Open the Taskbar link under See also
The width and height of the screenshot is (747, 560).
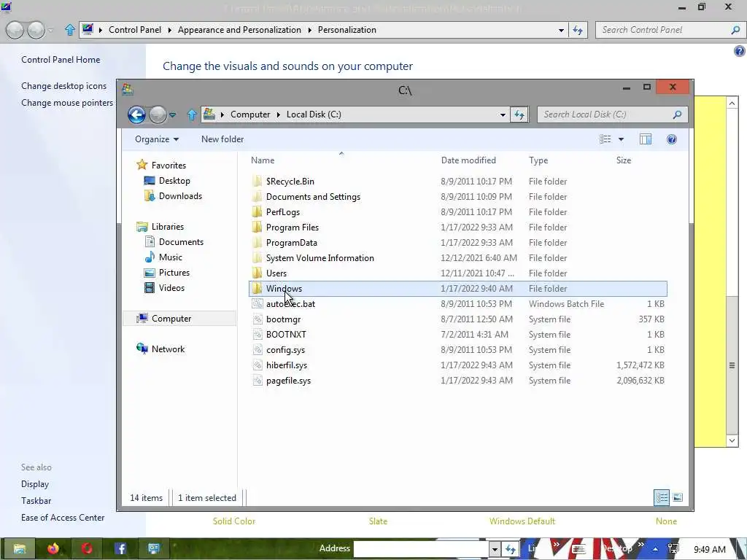36,500
